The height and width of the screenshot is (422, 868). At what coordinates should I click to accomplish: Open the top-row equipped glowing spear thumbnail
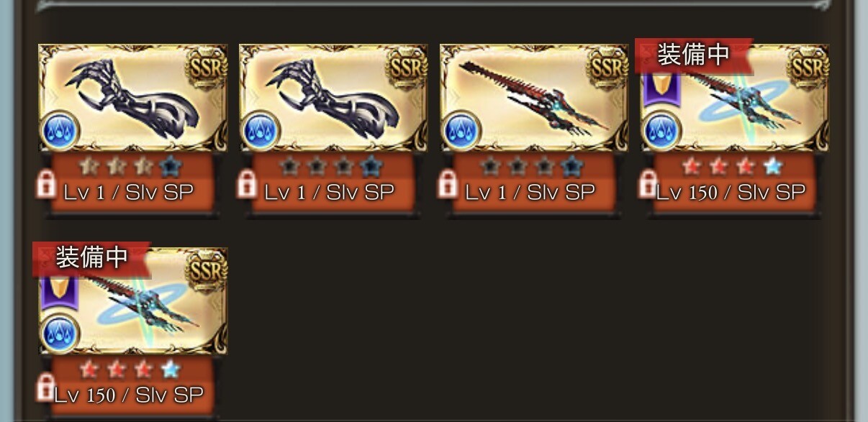click(735, 98)
